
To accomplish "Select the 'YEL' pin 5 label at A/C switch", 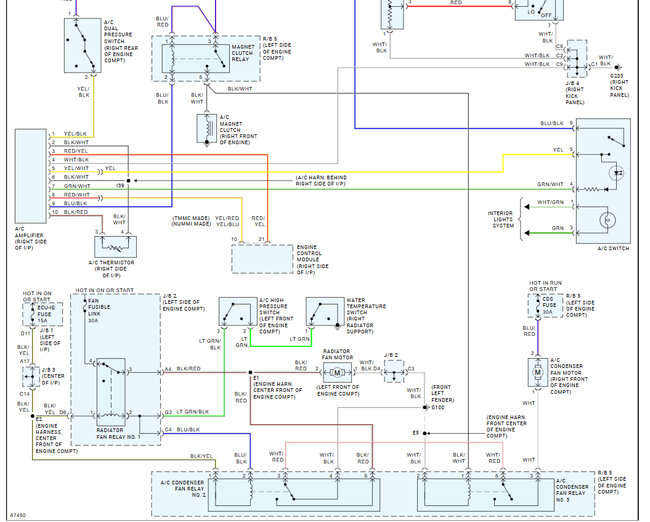I will coord(558,150).
